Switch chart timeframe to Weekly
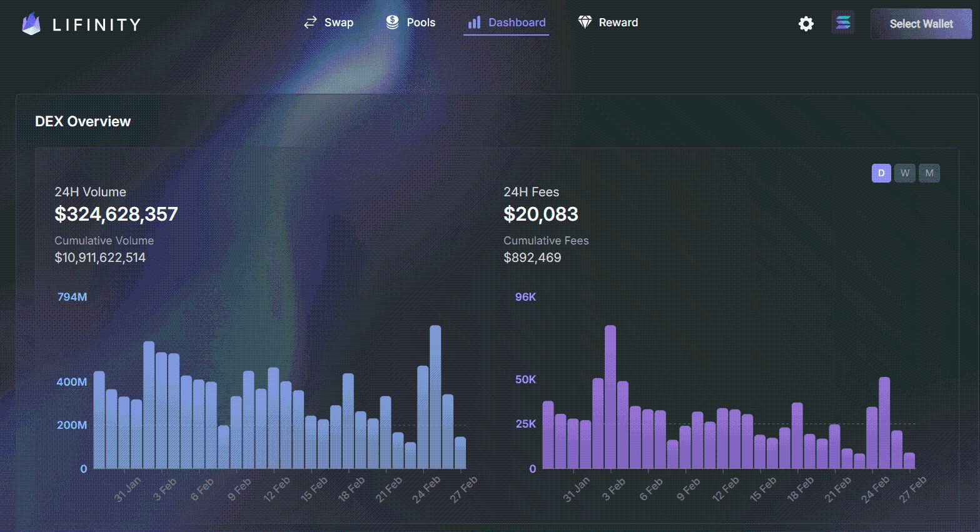The height and width of the screenshot is (532, 980). click(x=905, y=173)
